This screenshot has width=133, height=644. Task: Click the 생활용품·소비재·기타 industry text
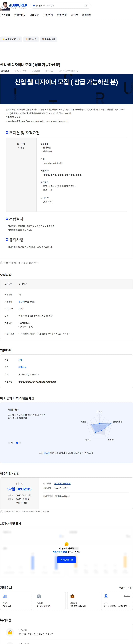[78, 606]
